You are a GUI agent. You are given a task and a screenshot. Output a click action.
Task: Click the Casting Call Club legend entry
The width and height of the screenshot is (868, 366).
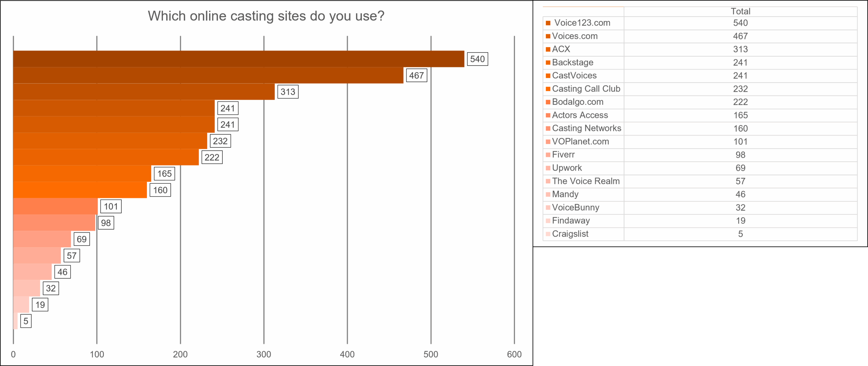pos(586,89)
